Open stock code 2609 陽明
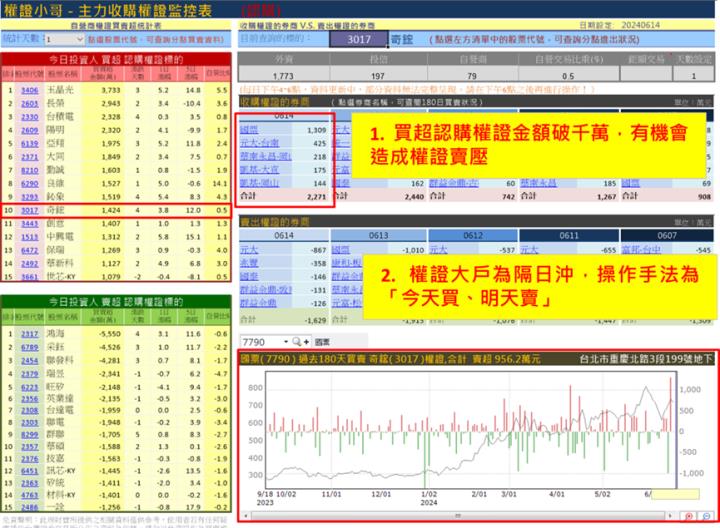This screenshot has width=720, height=528. click(x=30, y=130)
